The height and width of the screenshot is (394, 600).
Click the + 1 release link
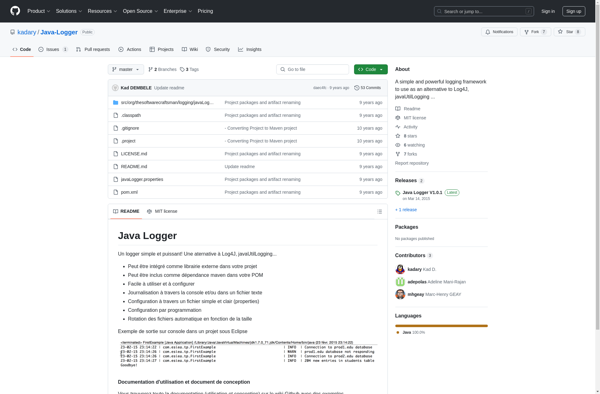coord(406,210)
